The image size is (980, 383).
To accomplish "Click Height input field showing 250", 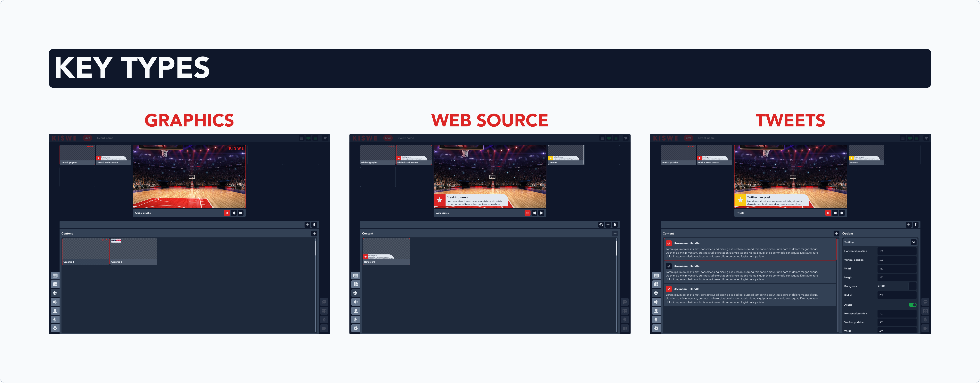I will pos(897,277).
